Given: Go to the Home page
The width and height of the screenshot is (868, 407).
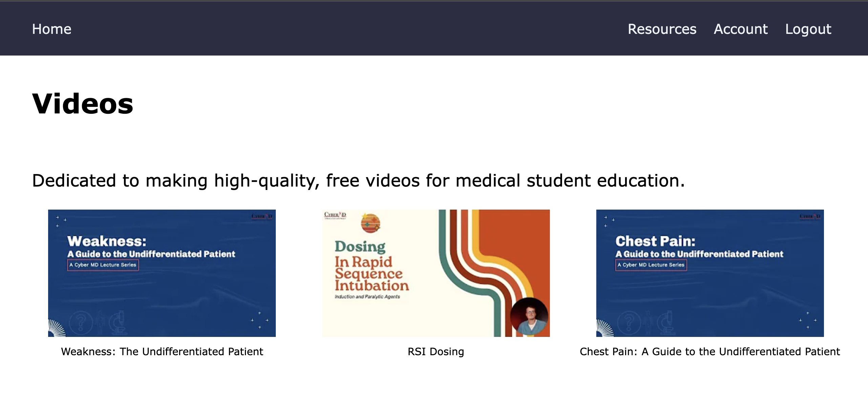Looking at the screenshot, I should click(x=51, y=29).
